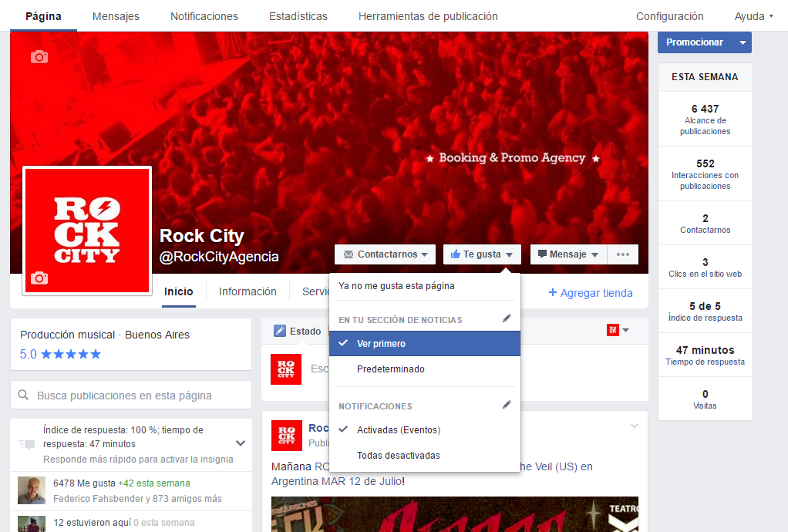
Task: Select Predeterminado news feed option
Action: (x=425, y=369)
